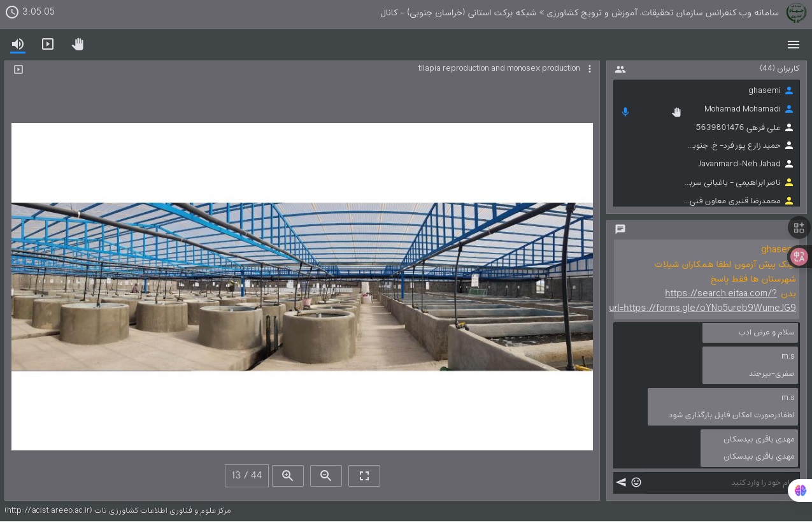Toggle Mohamad Mohamadi's microphone icon
Viewport: 812px width, 523px height.
click(x=625, y=112)
